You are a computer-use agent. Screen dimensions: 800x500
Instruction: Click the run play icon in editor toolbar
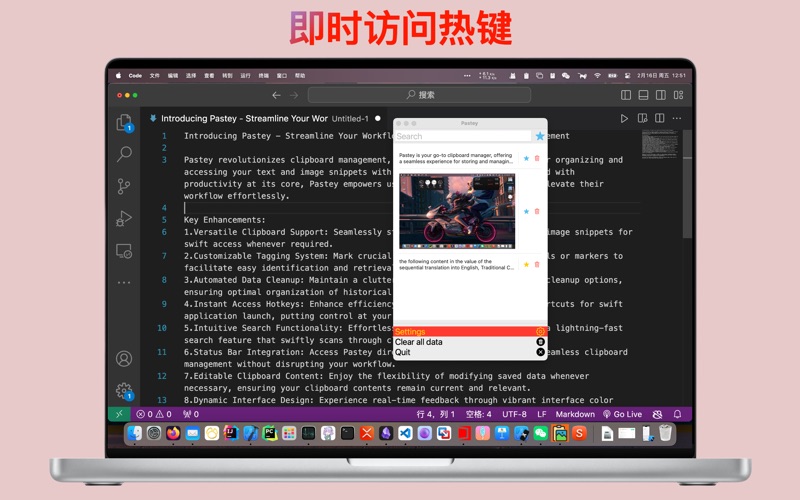[x=625, y=118]
